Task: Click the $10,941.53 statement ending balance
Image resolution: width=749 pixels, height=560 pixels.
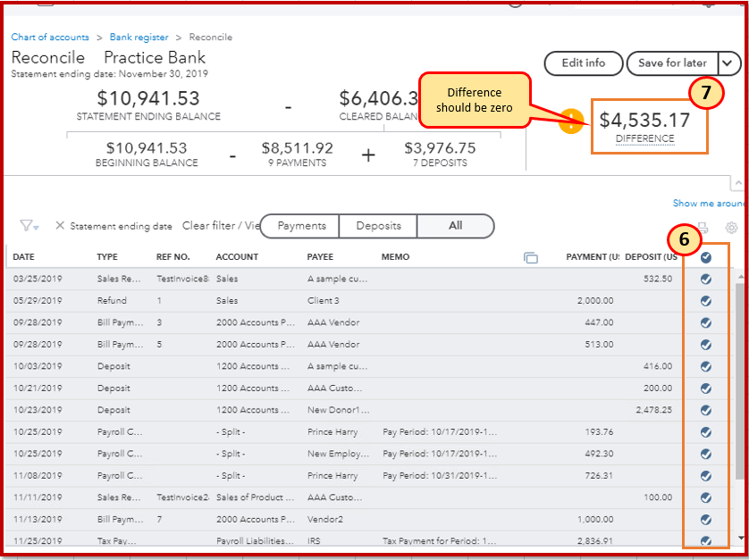Action: (148, 98)
